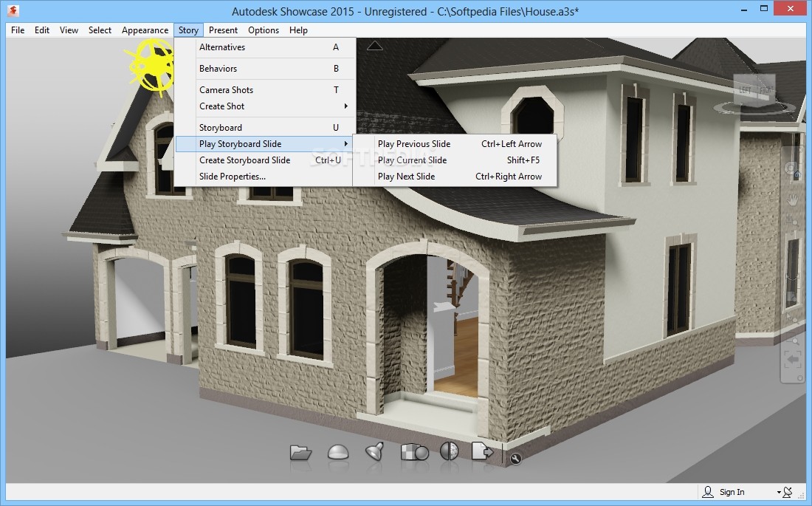This screenshot has height=506, width=812.
Task: Choose Play Next Slide
Action: [x=454, y=177]
